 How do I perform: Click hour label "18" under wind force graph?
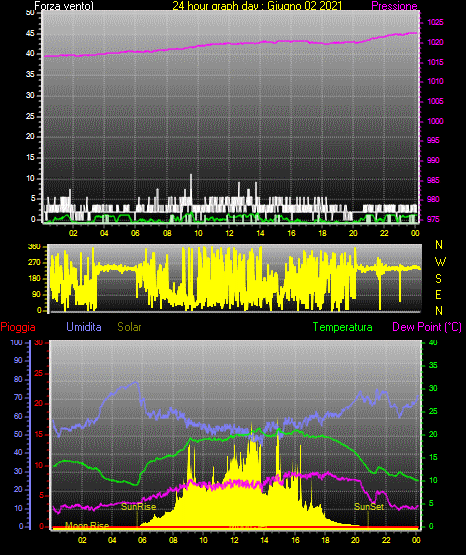[322, 233]
